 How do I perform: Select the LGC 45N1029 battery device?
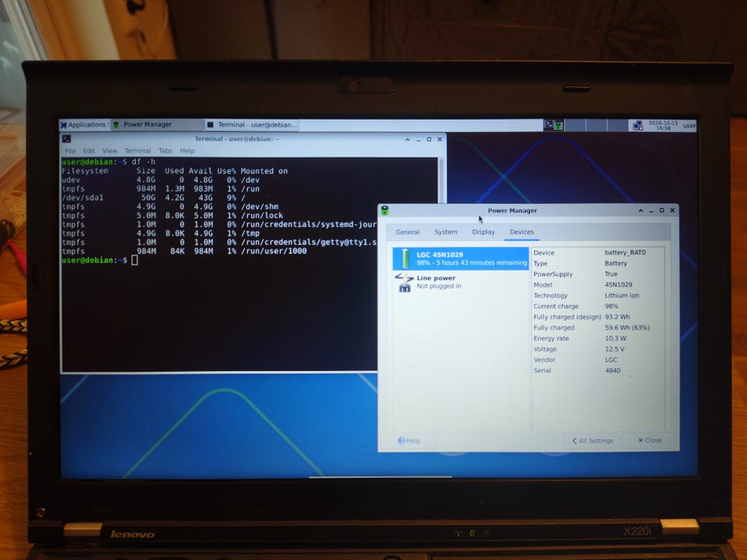[461, 258]
